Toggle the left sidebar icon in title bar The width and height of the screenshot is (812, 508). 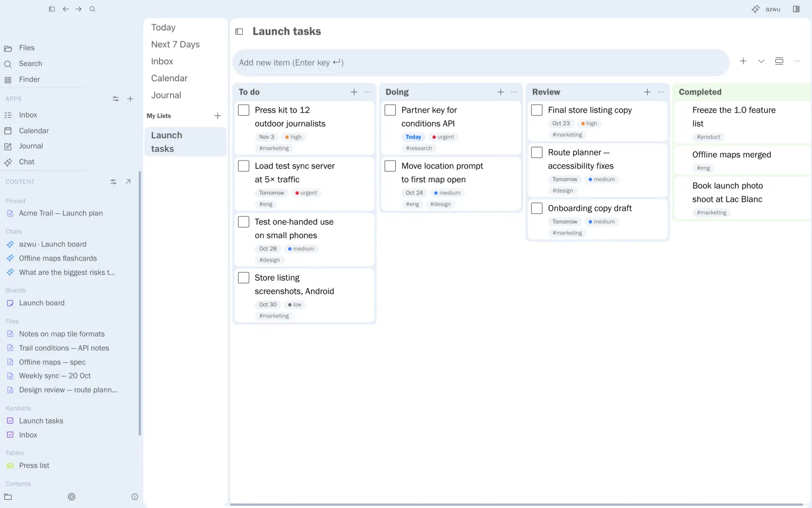[x=52, y=9]
